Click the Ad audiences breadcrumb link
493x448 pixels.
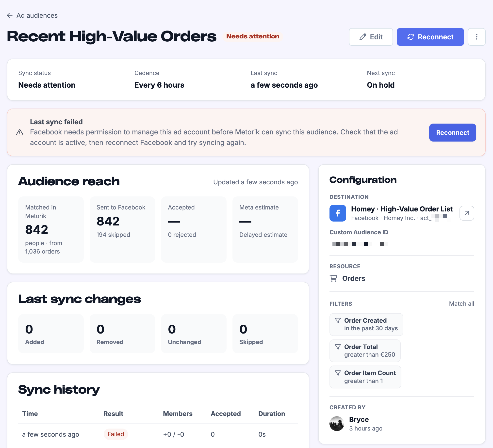tap(37, 16)
